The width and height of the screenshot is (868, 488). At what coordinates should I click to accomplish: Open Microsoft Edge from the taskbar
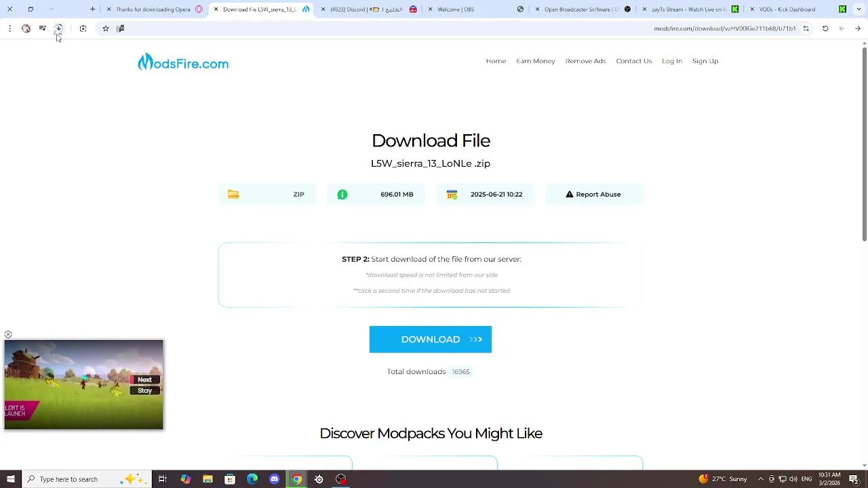tap(252, 479)
